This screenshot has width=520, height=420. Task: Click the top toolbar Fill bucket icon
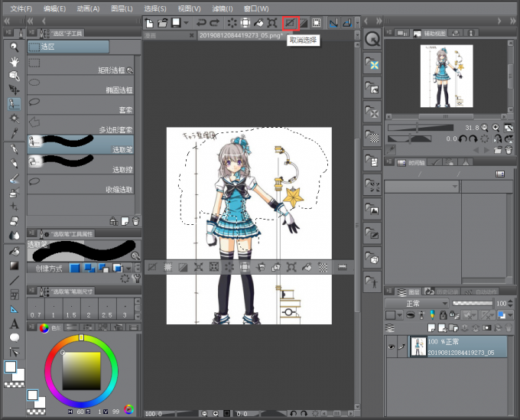(x=258, y=23)
